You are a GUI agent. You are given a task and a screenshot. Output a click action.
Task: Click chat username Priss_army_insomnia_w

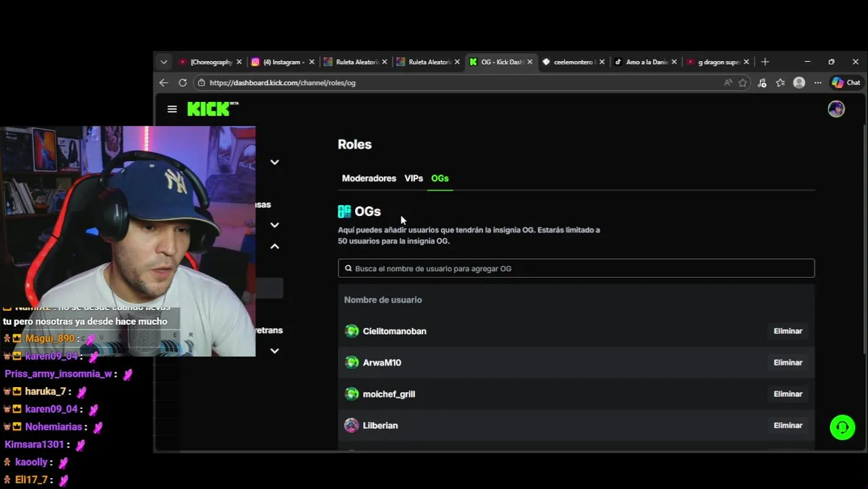coord(58,374)
